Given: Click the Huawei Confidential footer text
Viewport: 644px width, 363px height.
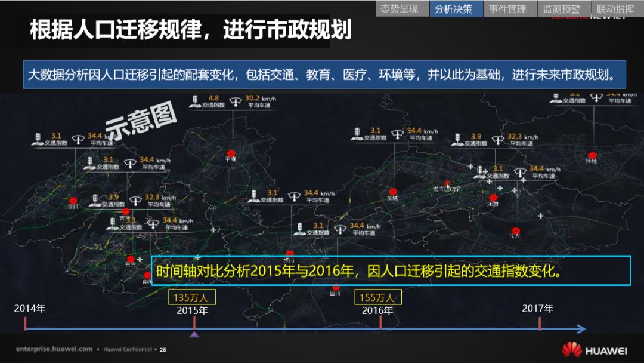Looking at the screenshot, I should (128, 349).
